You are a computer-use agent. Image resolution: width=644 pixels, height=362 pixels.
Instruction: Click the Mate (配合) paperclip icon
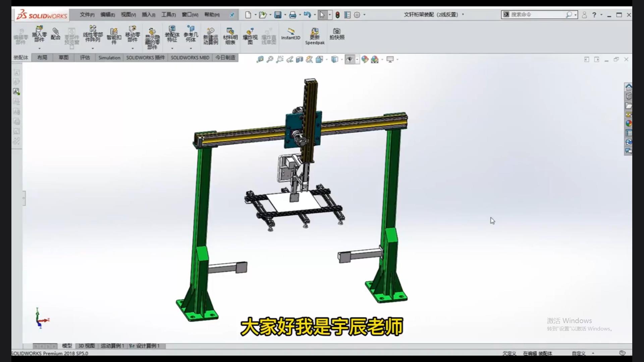click(x=55, y=34)
